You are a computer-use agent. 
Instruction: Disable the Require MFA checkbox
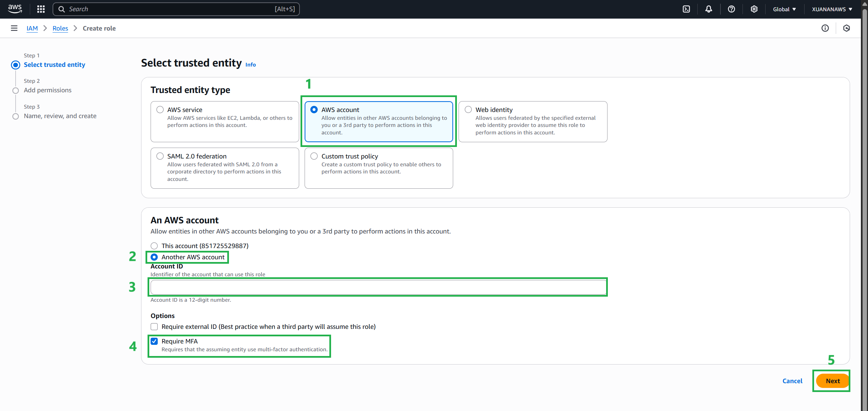coord(154,341)
